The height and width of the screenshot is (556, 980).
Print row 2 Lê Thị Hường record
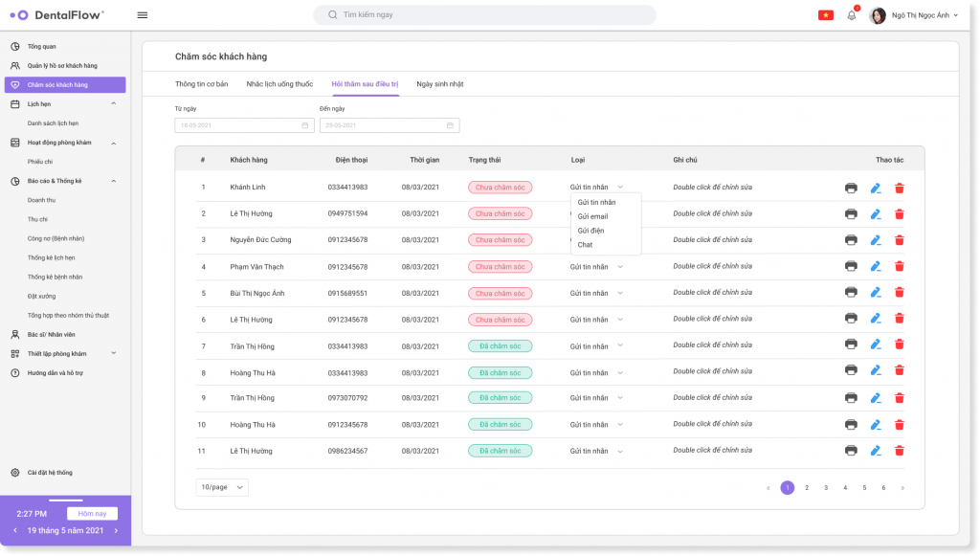[x=851, y=213]
